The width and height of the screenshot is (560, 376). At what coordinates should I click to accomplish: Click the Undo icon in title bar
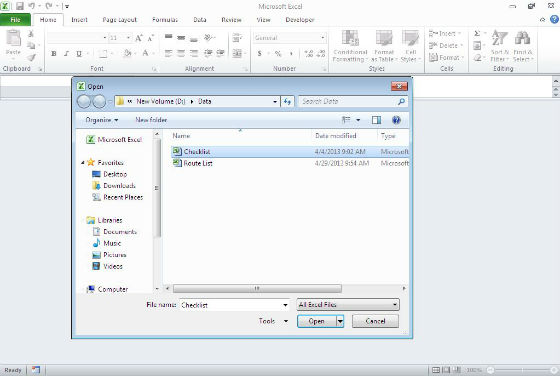pos(32,6)
